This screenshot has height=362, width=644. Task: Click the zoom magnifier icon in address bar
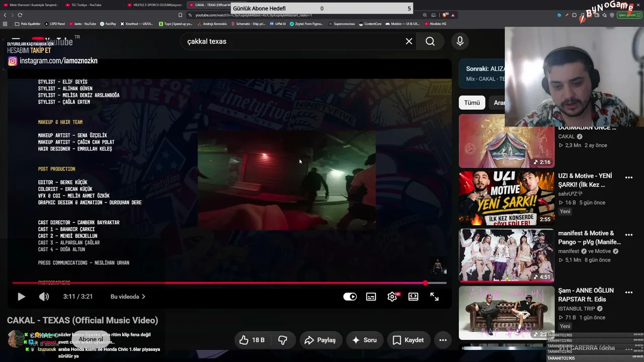coord(425,15)
